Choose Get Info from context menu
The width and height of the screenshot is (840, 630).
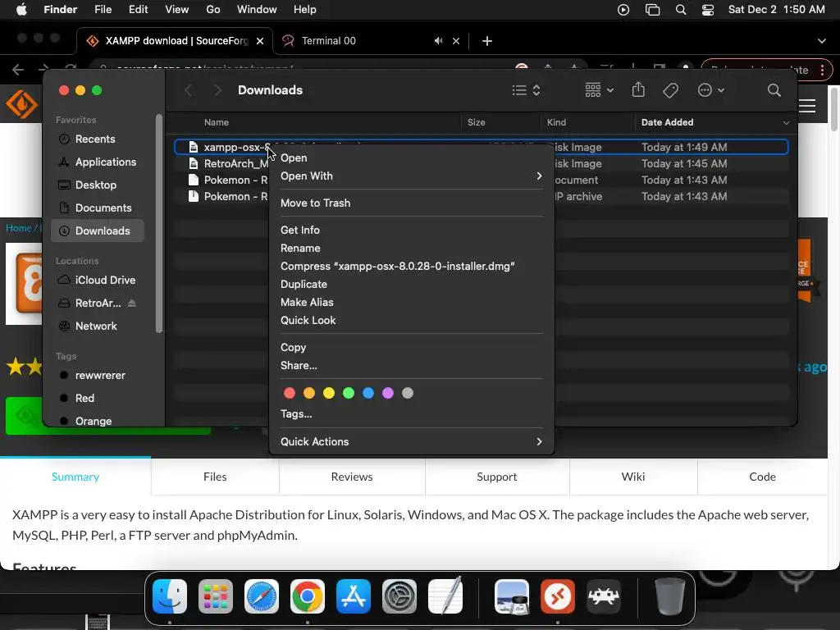point(411,230)
